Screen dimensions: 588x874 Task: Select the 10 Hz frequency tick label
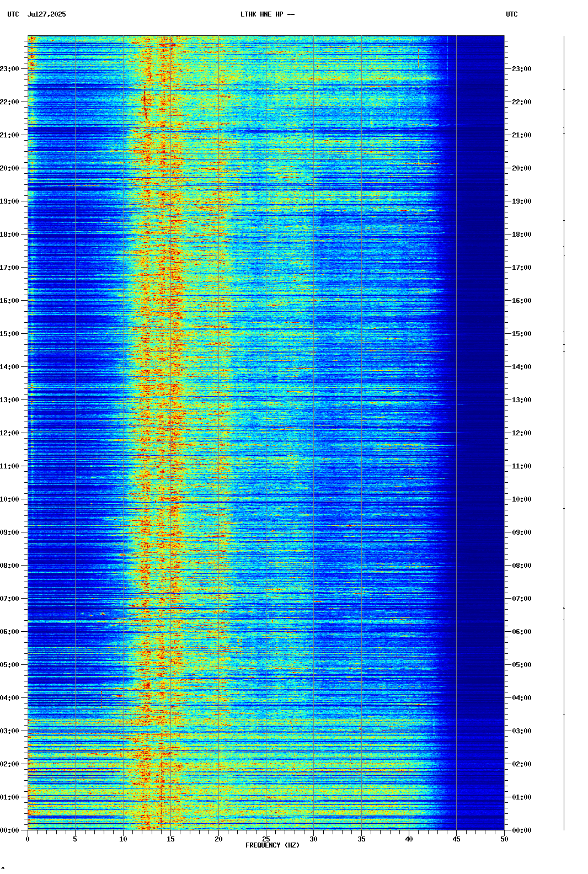(123, 839)
